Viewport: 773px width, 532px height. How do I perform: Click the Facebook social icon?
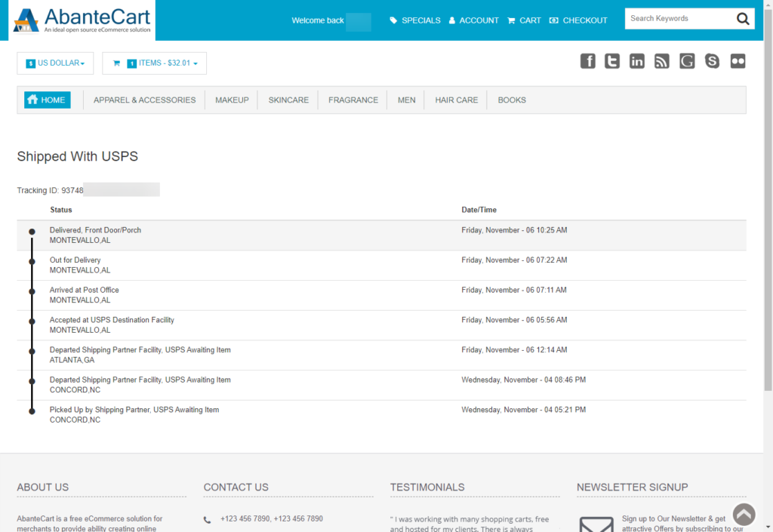(587, 61)
